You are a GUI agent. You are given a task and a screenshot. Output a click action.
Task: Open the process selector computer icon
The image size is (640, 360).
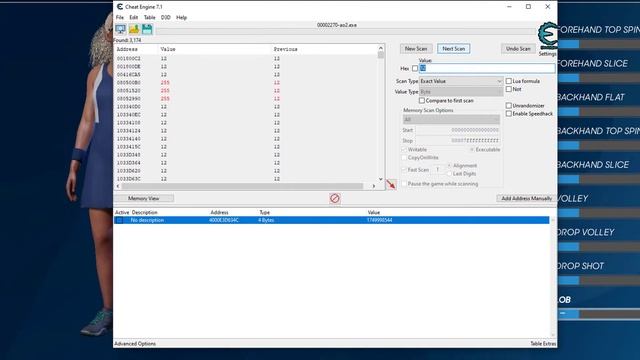(120, 29)
